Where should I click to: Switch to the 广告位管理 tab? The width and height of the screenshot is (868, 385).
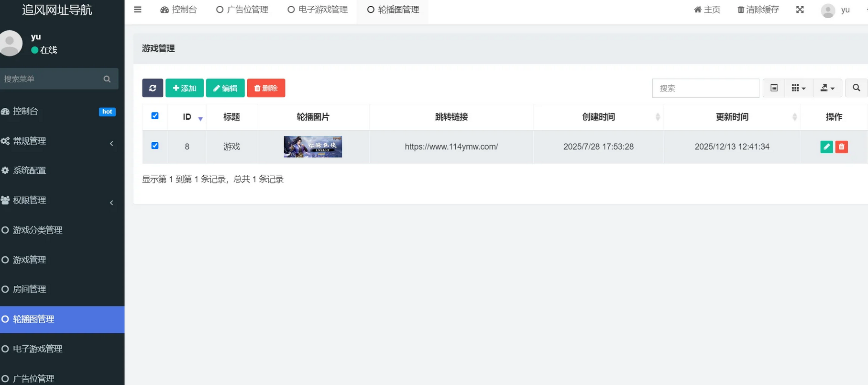point(242,10)
